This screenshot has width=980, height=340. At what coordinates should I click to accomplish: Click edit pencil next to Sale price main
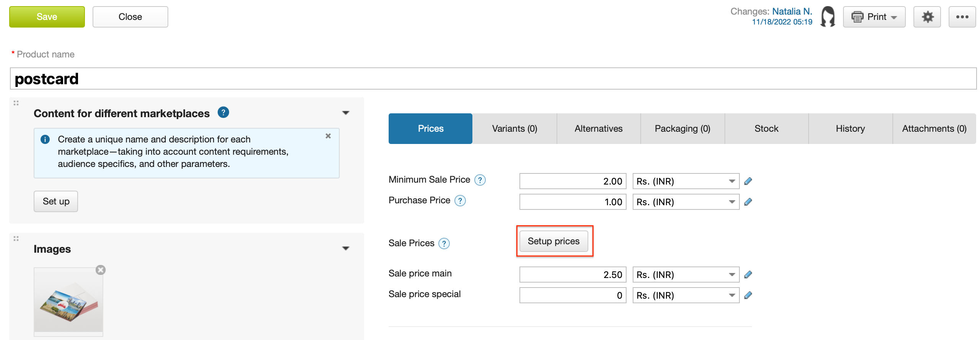tap(748, 275)
